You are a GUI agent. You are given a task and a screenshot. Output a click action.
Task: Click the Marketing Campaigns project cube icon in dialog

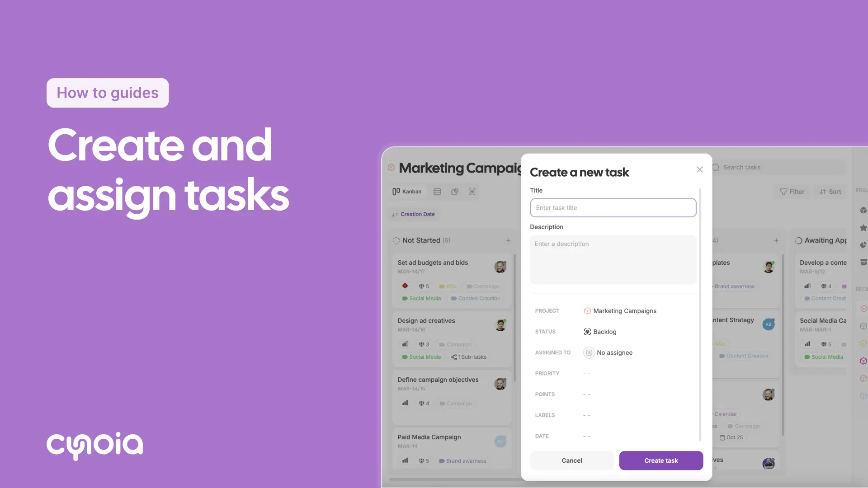click(587, 311)
